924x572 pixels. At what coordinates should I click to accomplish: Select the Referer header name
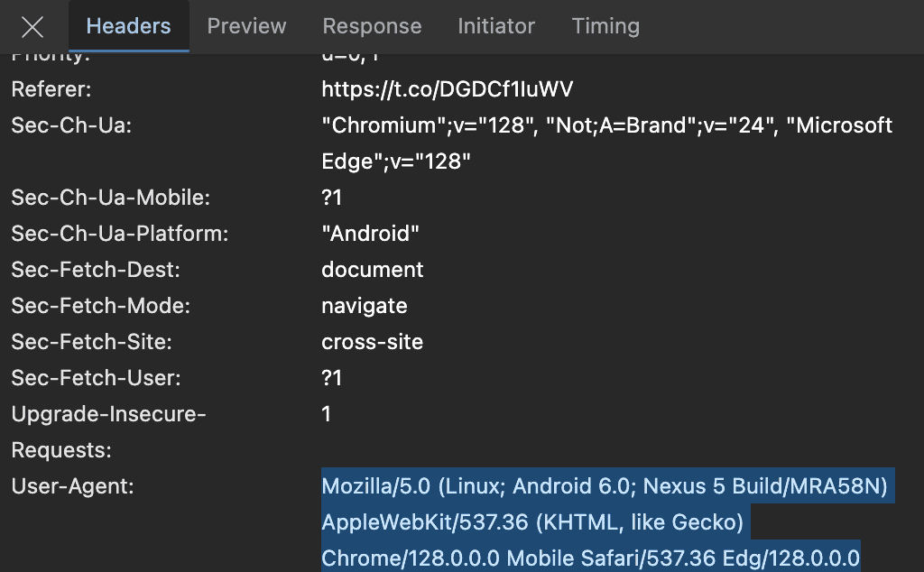click(x=51, y=89)
